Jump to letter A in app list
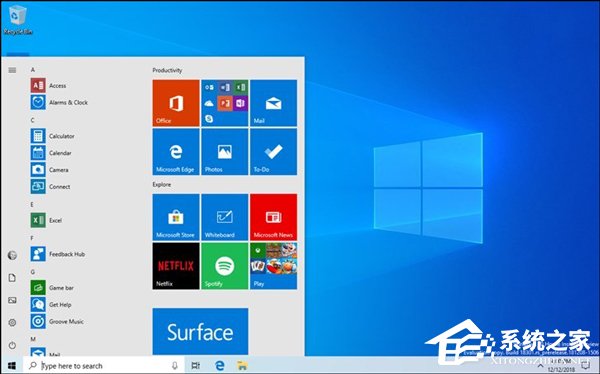600x374 pixels. 33,70
